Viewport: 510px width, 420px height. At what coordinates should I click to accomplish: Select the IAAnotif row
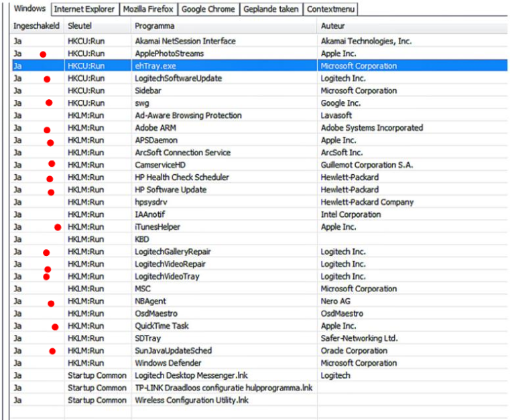(x=260, y=214)
